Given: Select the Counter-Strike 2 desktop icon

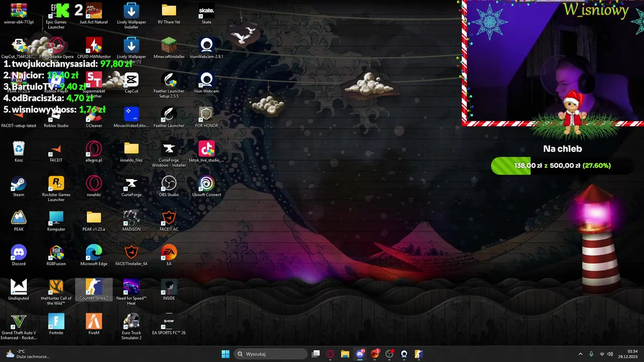Looking at the screenshot, I should pyautogui.click(x=94, y=290).
